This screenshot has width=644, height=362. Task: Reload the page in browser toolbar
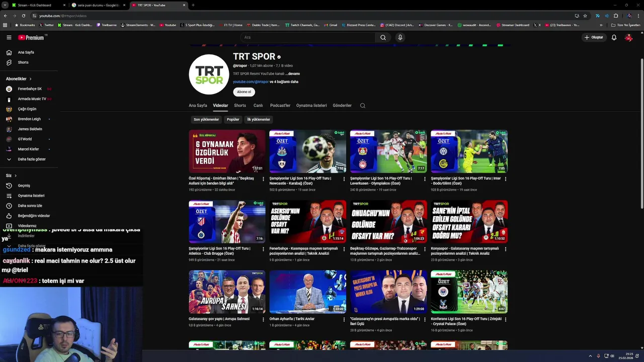coord(23,16)
